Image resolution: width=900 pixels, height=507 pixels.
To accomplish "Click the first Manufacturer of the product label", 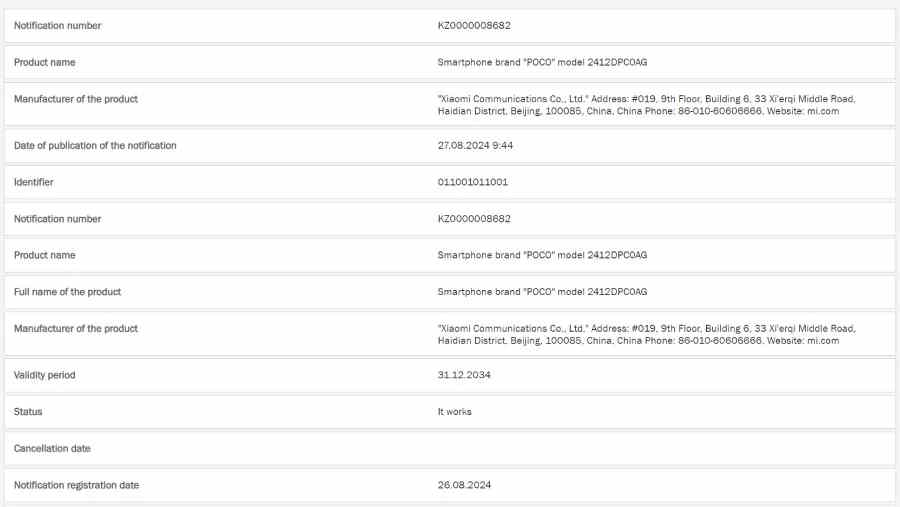I will tap(76, 99).
